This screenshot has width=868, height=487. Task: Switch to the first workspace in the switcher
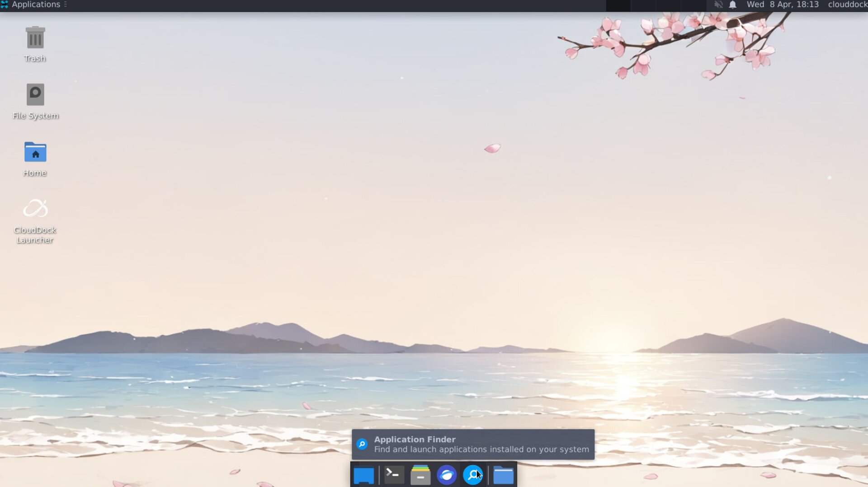click(618, 5)
